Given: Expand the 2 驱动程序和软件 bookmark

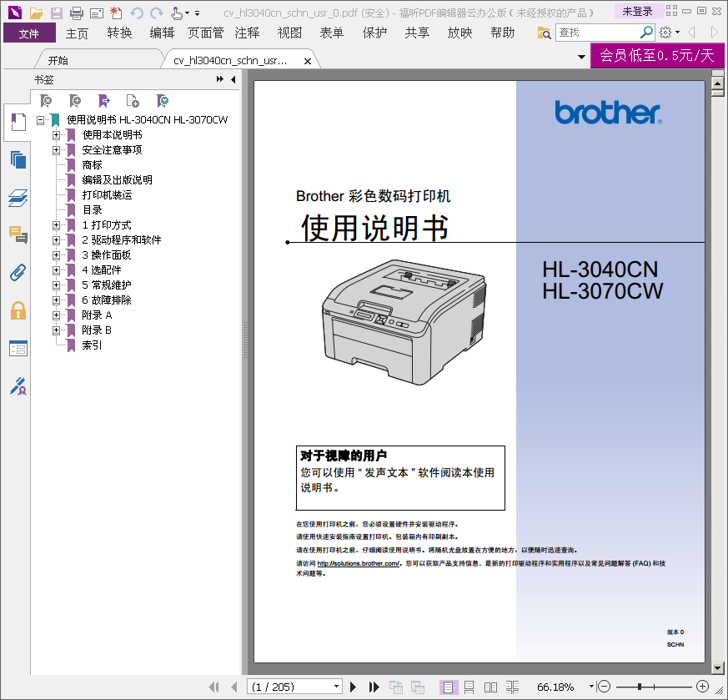Looking at the screenshot, I should tap(56, 240).
